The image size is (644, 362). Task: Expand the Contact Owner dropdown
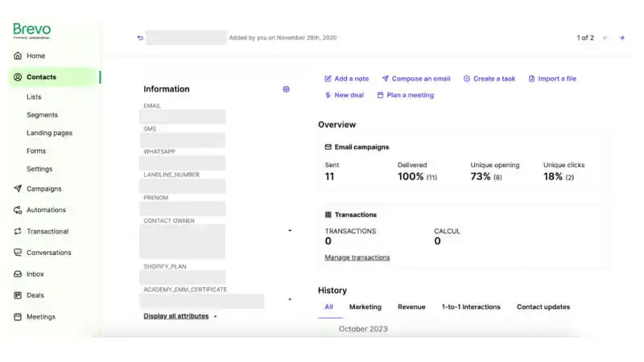click(290, 231)
